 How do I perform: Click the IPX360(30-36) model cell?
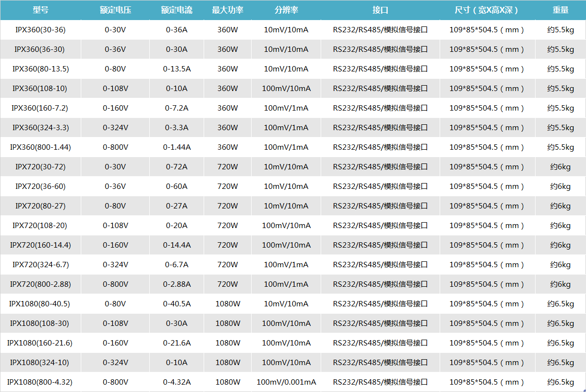[x=40, y=30]
